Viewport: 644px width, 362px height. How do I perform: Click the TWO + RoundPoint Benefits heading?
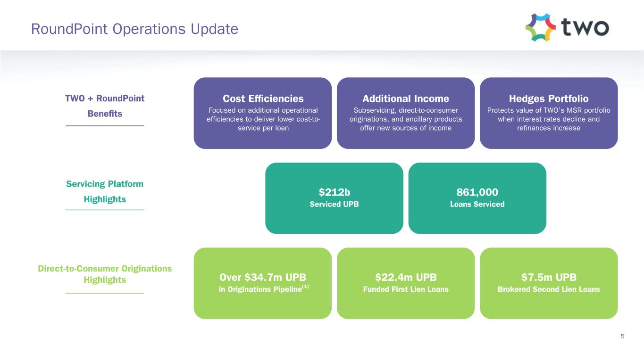coord(105,106)
